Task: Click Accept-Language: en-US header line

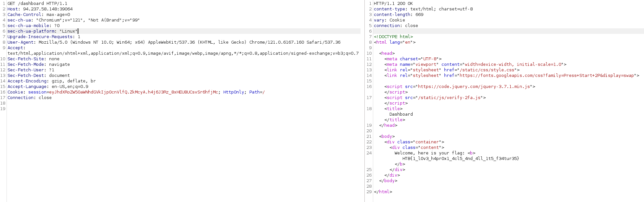Action: coord(48,87)
